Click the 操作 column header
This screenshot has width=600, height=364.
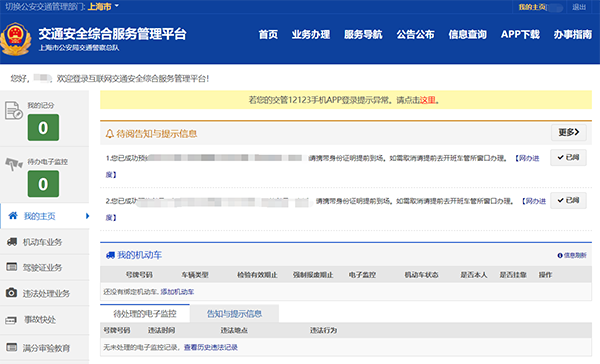[545, 274]
